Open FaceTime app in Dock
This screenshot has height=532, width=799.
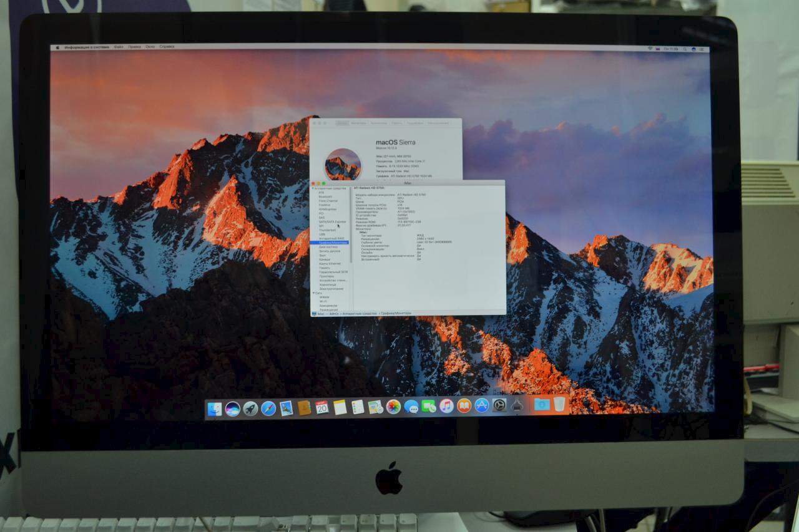(x=428, y=407)
